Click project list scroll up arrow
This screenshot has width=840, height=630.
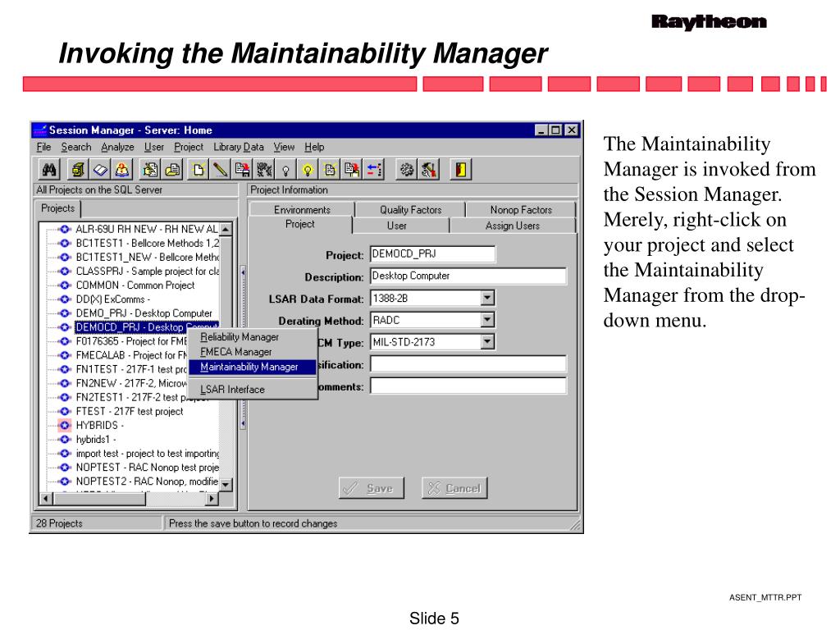[226, 230]
